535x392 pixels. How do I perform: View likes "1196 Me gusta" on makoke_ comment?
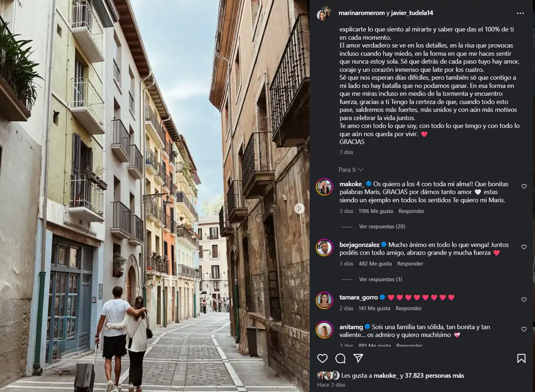tap(376, 211)
